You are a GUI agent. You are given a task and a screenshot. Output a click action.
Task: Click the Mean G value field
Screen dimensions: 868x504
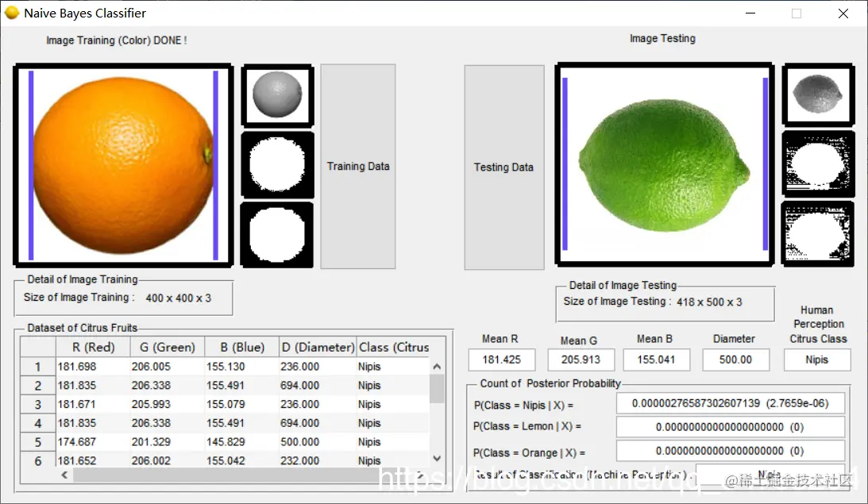[x=581, y=360]
